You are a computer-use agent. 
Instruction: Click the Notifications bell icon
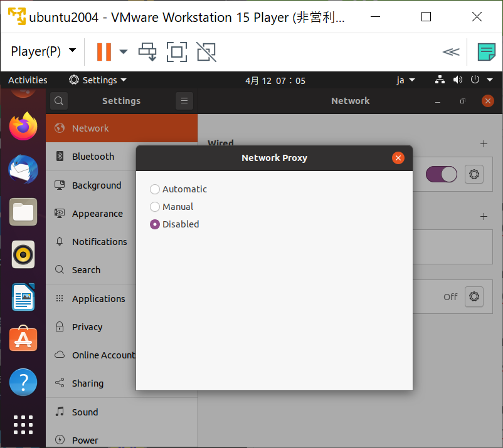[60, 242]
